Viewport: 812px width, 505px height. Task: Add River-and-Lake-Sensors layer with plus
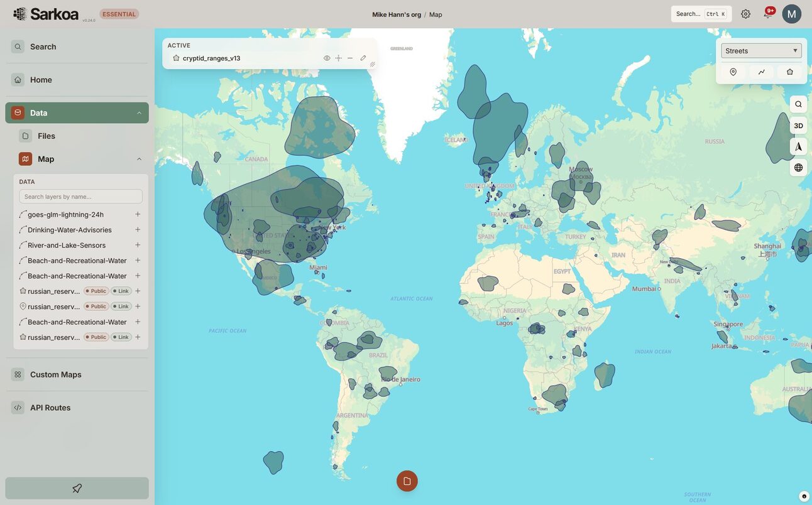(x=138, y=246)
